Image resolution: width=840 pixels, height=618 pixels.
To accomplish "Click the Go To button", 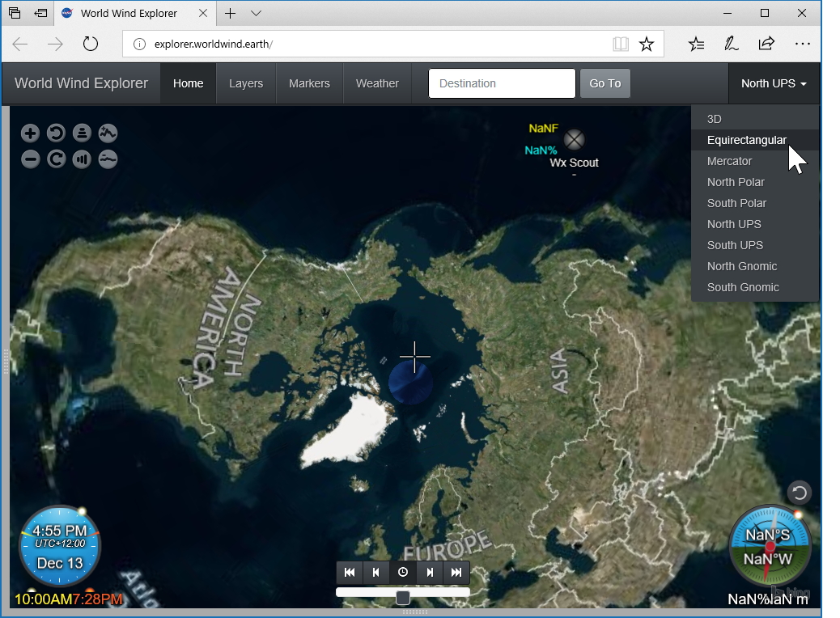I will tap(605, 83).
